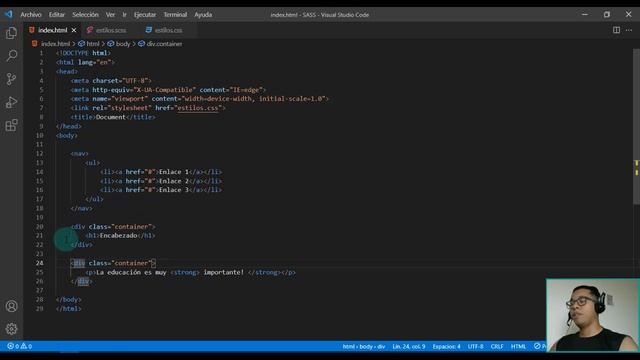This screenshot has width=640, height=360.
Task: Follow the estilos.css link in href
Action: tap(198, 108)
